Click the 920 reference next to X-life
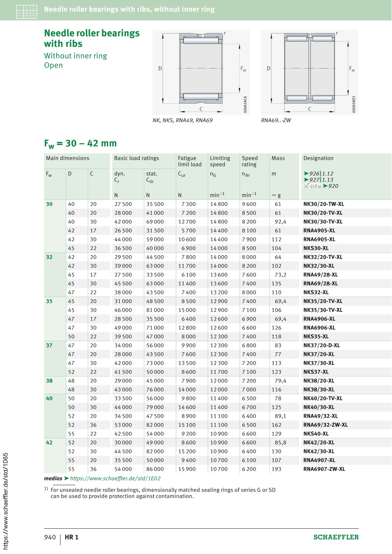The width and height of the screenshot is (392, 554). pyautogui.click(x=333, y=186)
